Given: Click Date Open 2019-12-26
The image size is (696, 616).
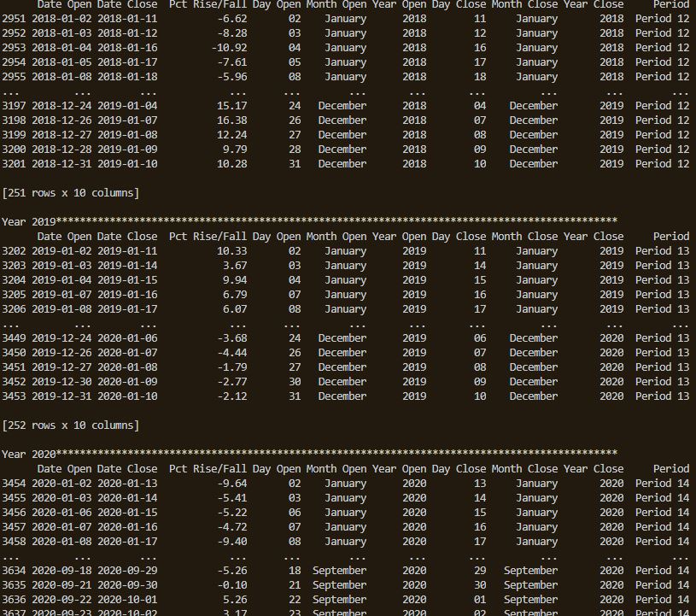Looking at the screenshot, I should [x=61, y=353].
